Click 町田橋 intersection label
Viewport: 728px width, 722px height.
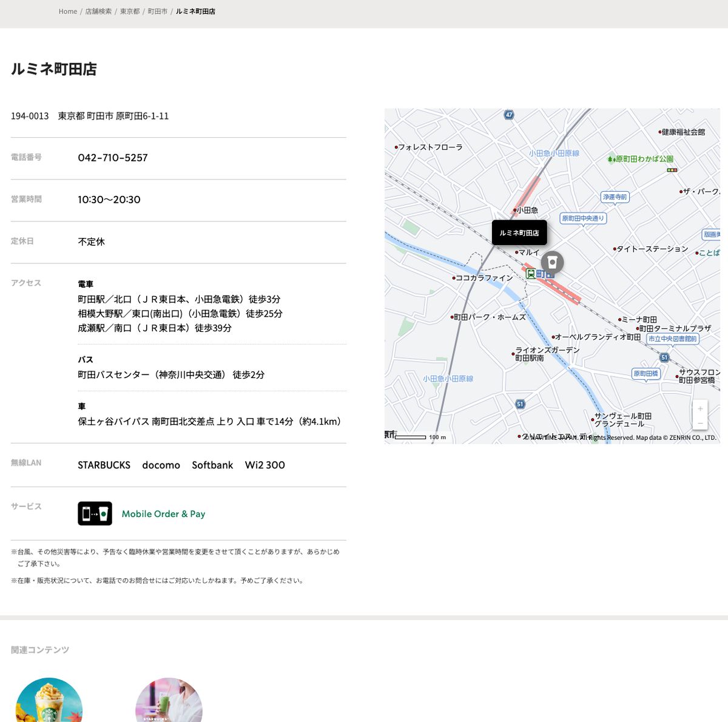[645, 374]
